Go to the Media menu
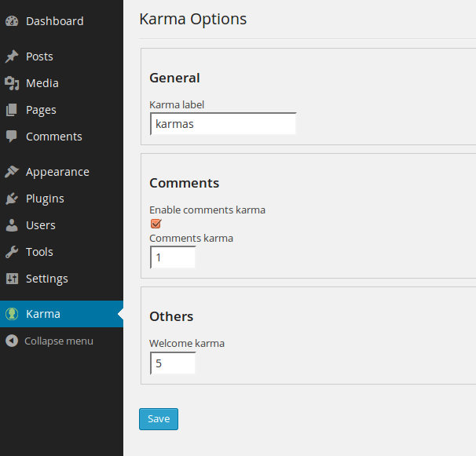 coord(61,83)
